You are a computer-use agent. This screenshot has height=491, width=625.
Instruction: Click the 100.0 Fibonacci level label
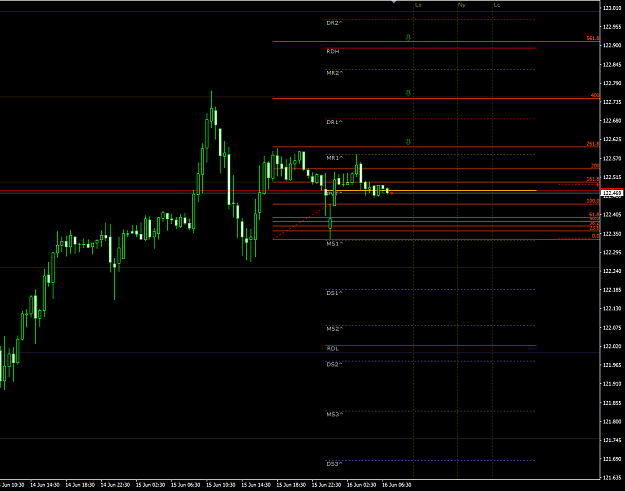tap(593, 201)
